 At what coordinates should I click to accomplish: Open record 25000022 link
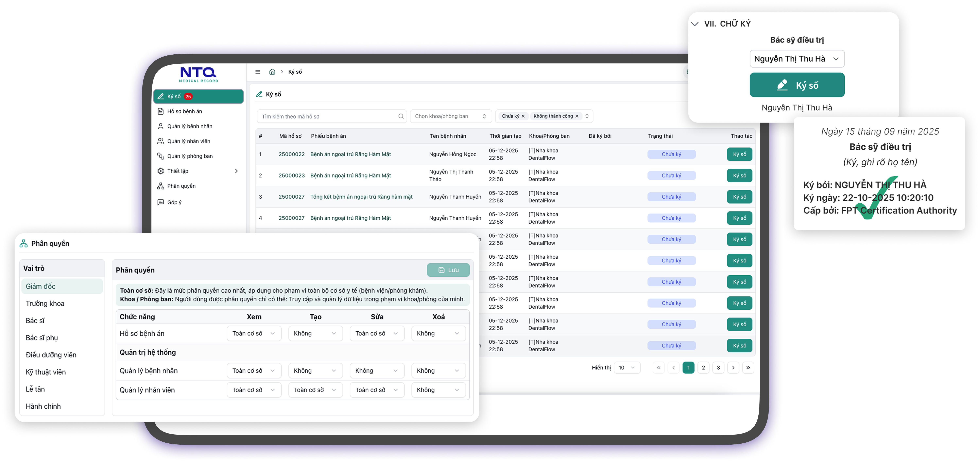coord(291,154)
